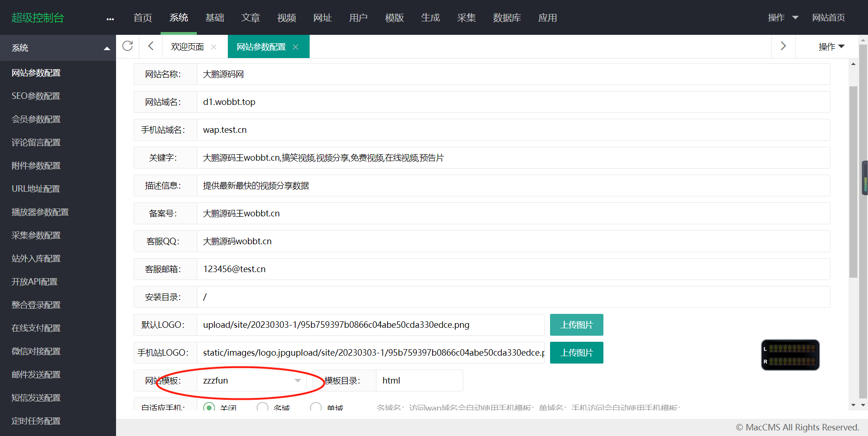Click the right chevron beside the tabs

coord(783,46)
